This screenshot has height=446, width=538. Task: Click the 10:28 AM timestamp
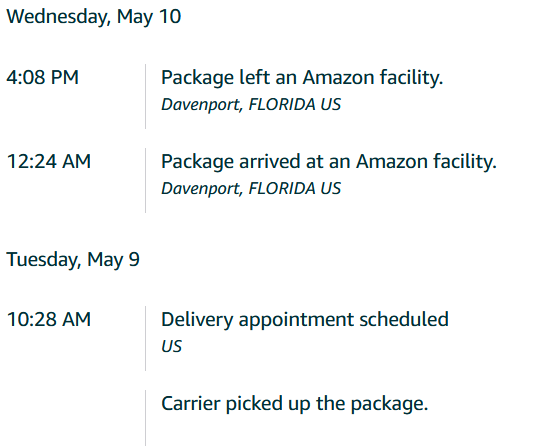pyautogui.click(x=49, y=319)
